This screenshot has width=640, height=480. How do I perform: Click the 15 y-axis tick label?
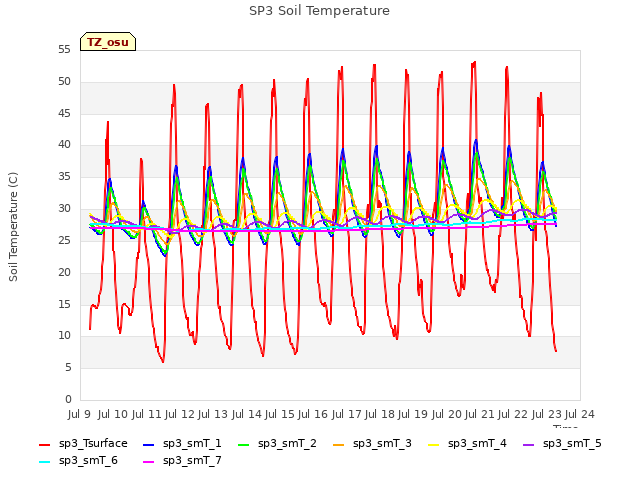point(64,304)
